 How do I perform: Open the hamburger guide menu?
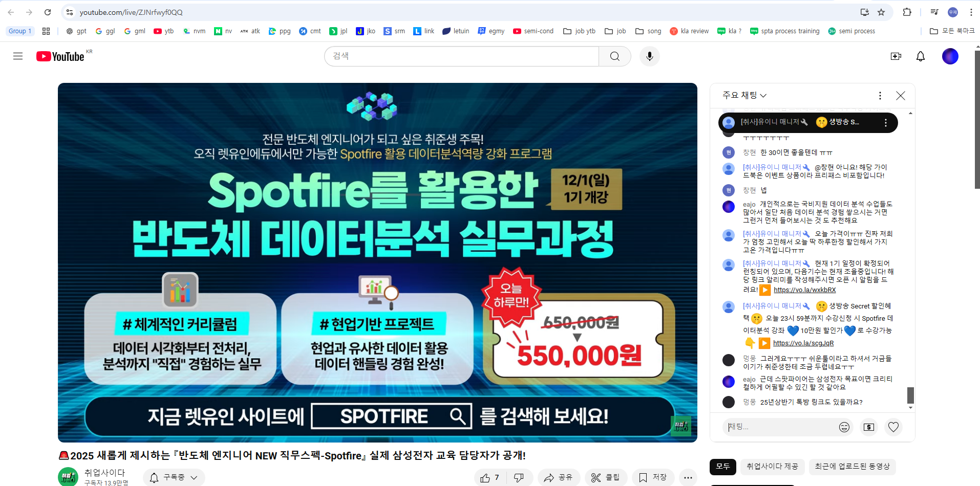pyautogui.click(x=18, y=56)
